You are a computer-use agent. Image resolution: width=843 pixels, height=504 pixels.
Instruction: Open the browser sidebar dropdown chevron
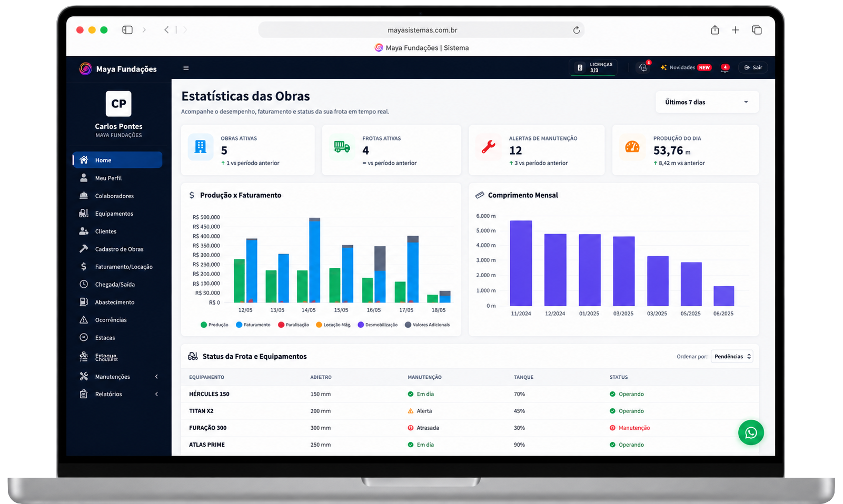[x=144, y=30]
